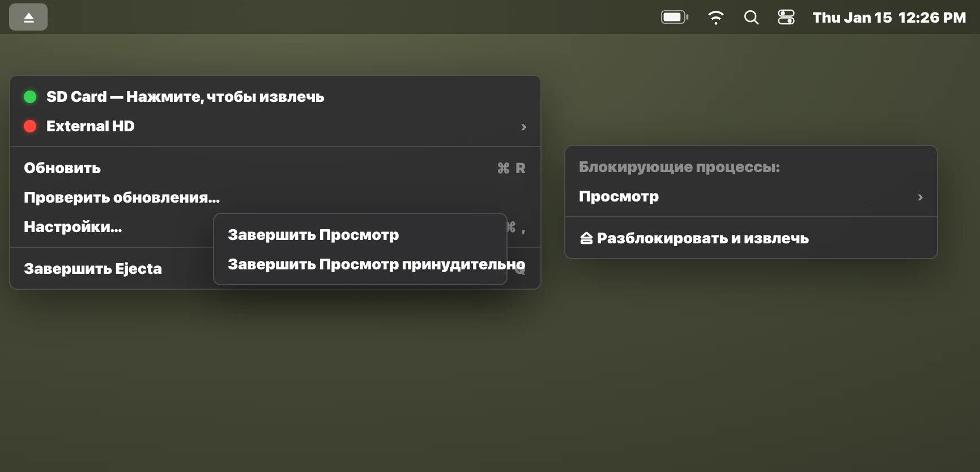The width and height of the screenshot is (980, 472).
Task: Choose Завершить Просмотр option
Action: point(360,235)
